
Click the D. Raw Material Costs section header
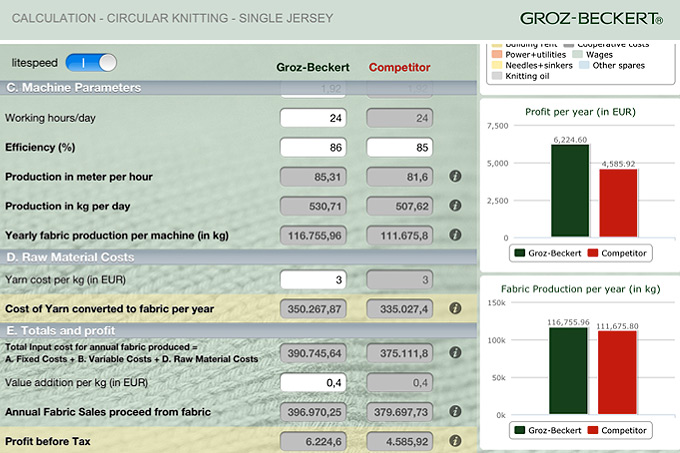click(239, 257)
